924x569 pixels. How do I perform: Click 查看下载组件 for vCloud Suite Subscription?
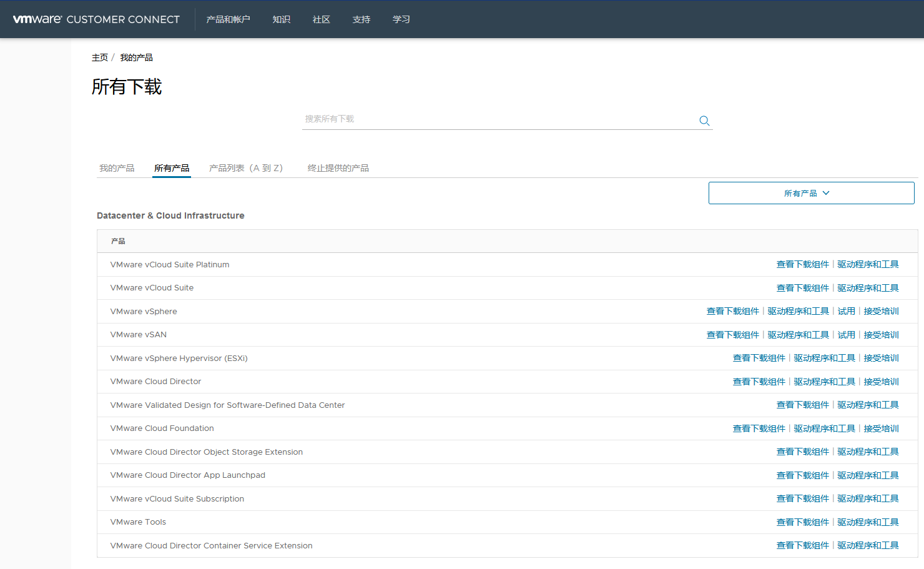(802, 498)
